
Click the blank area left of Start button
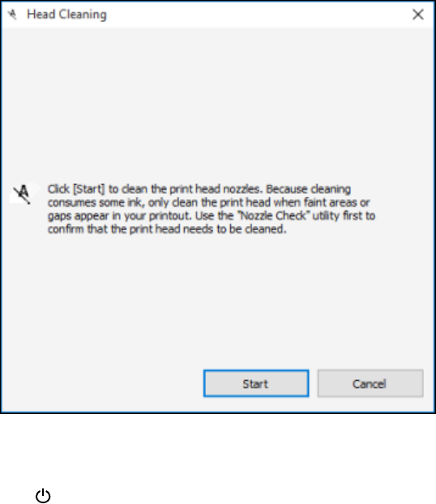[x=103, y=383]
